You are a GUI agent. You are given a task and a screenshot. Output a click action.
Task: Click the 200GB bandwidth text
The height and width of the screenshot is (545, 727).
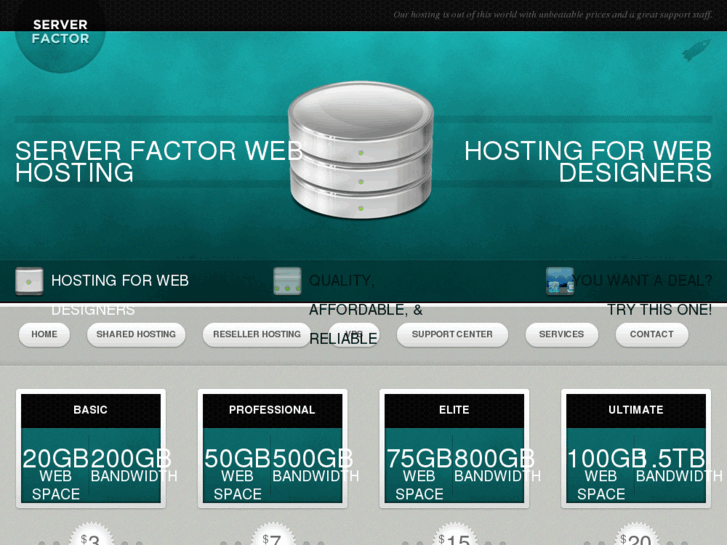[x=134, y=465]
